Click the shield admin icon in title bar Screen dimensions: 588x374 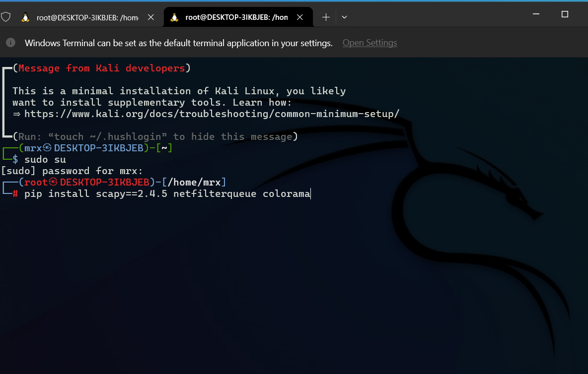[x=6, y=17]
